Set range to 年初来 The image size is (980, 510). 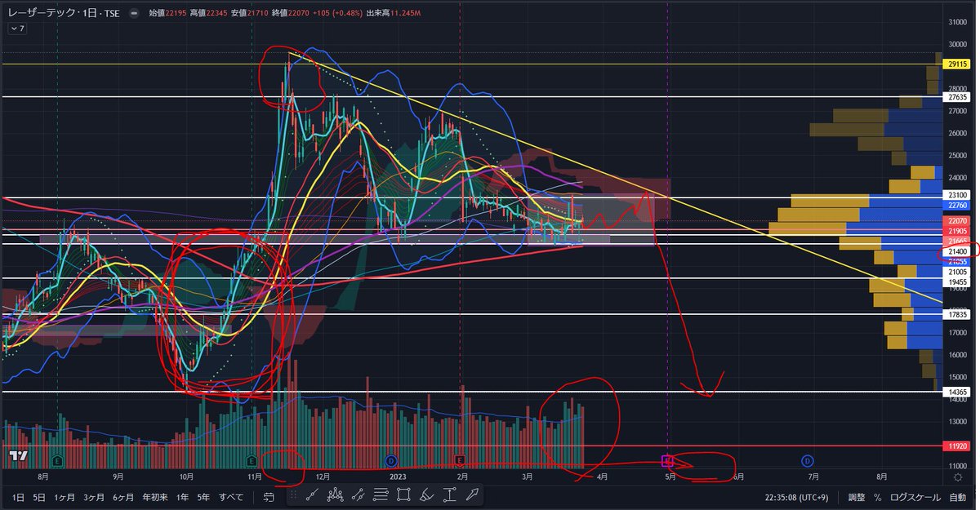[x=154, y=496]
